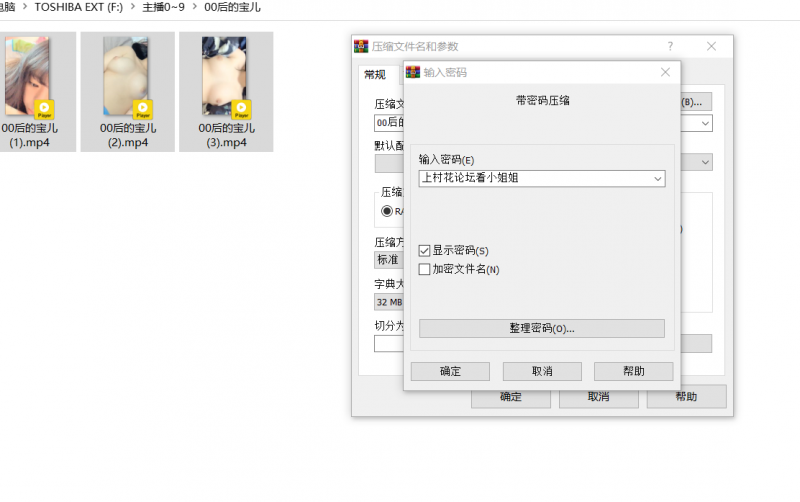Expand the breadcrumb chevron after TOSHIBA EXT (F:)
Screen dimensions: 800x502
pos(131,7)
